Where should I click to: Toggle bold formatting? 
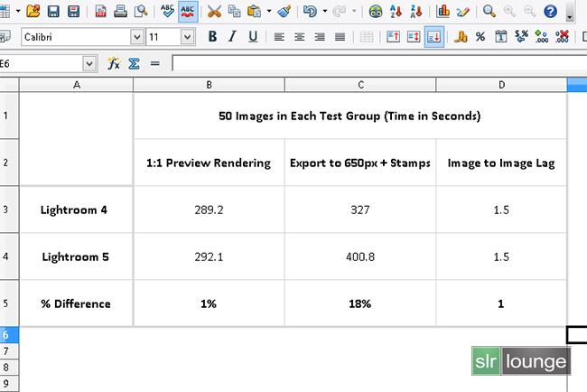[x=212, y=37]
